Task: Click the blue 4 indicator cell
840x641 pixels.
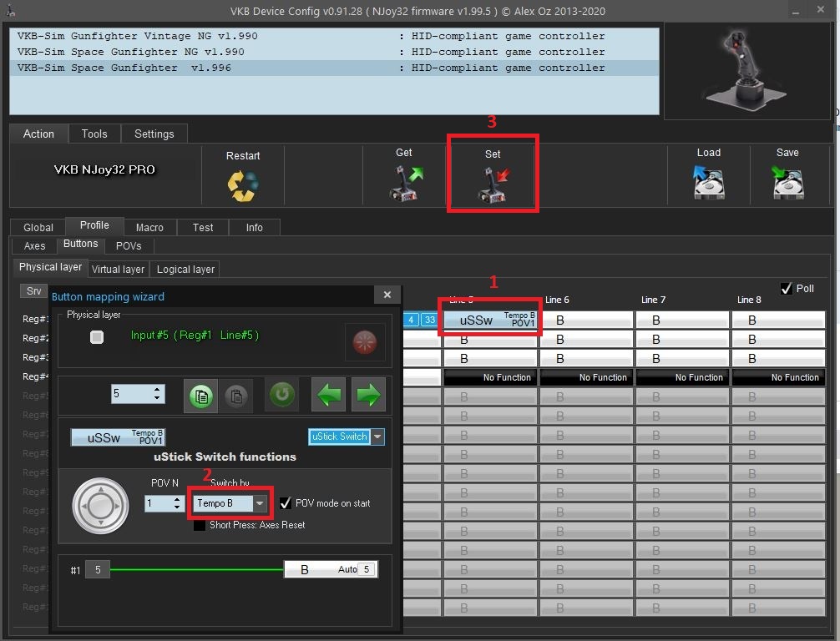Action: 411,320
